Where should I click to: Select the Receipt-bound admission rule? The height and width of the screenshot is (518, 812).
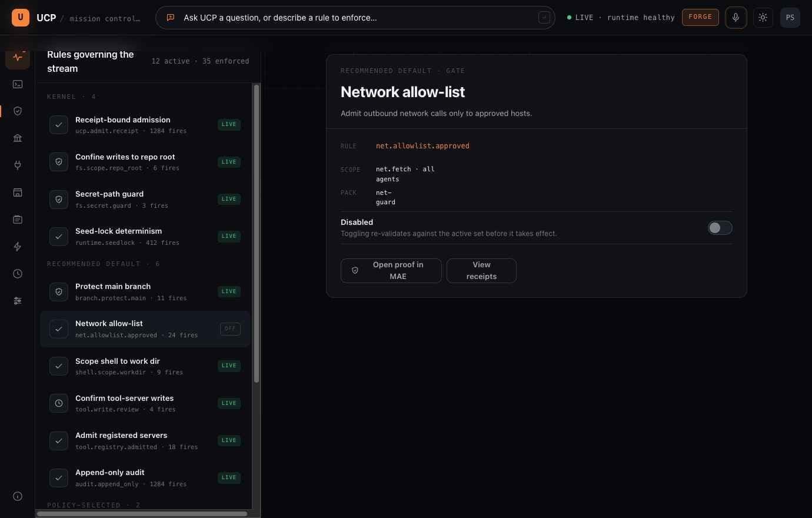pyautogui.click(x=145, y=125)
